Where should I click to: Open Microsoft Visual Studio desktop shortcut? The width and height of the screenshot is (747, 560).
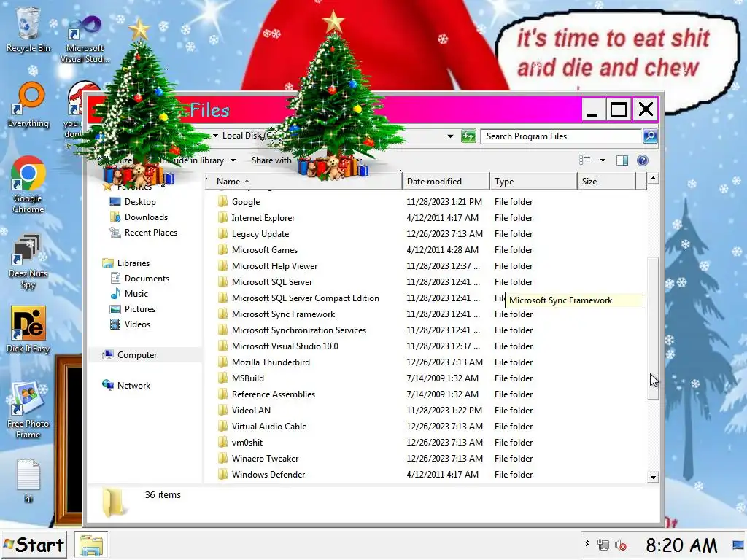click(85, 39)
